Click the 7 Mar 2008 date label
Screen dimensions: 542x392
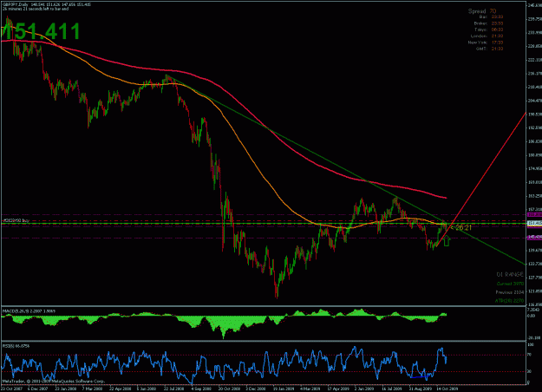[x=92, y=389]
